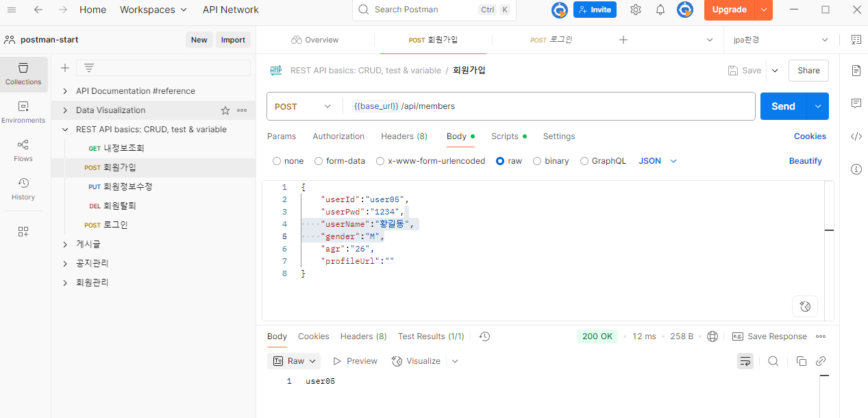This screenshot has height=418, width=868.
Task: Open the comments panel icon
Action: click(x=856, y=103)
